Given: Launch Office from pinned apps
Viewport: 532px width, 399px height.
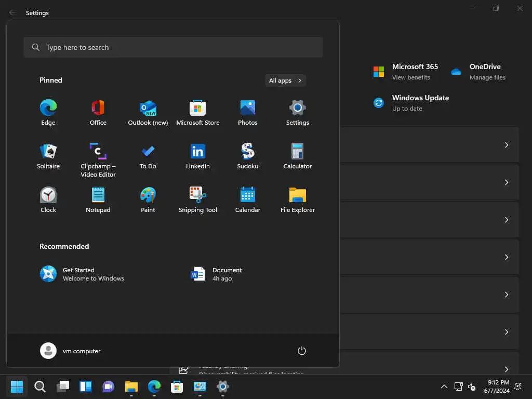Looking at the screenshot, I should (98, 113).
